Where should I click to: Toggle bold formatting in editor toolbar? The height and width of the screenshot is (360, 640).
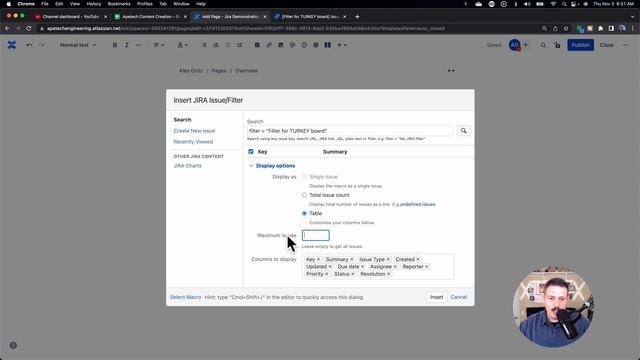(115, 45)
